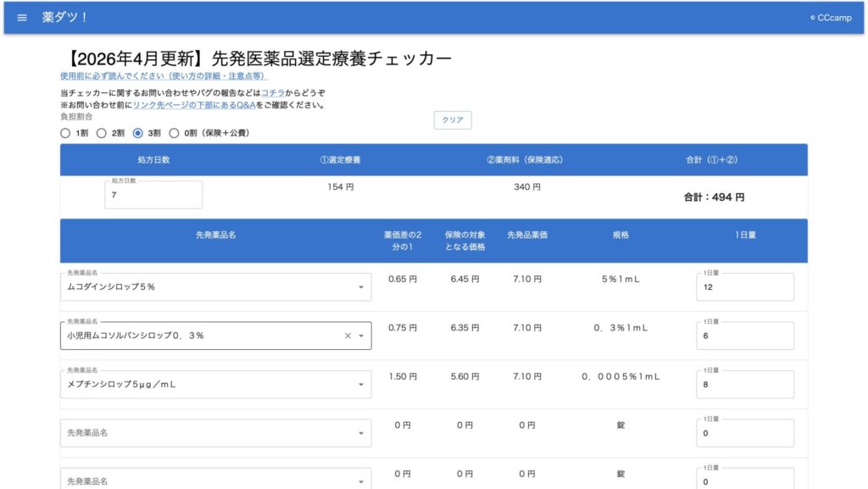
Task: Click the 薬ダツ！ site title
Action: (x=65, y=18)
